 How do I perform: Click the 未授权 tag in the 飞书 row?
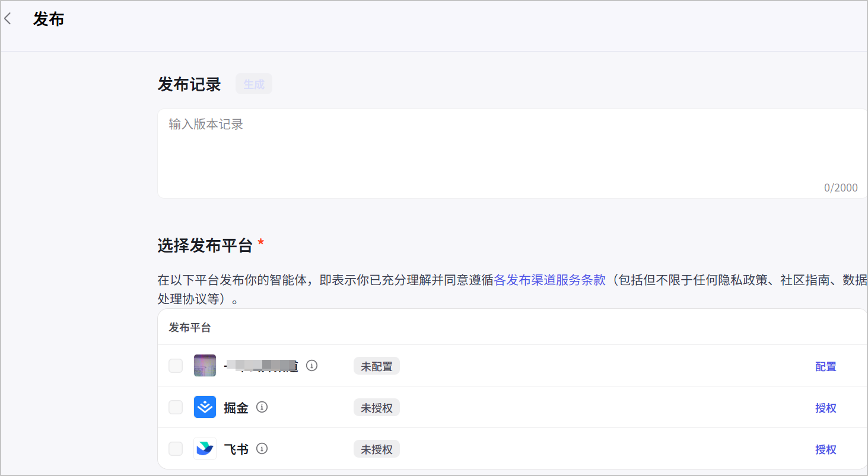point(377,449)
